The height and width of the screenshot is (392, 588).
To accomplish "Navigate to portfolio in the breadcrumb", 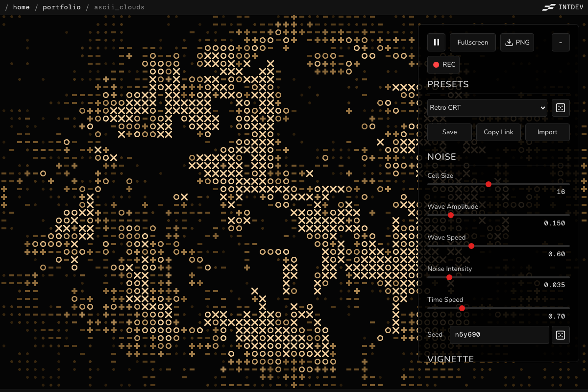I will coord(62,7).
